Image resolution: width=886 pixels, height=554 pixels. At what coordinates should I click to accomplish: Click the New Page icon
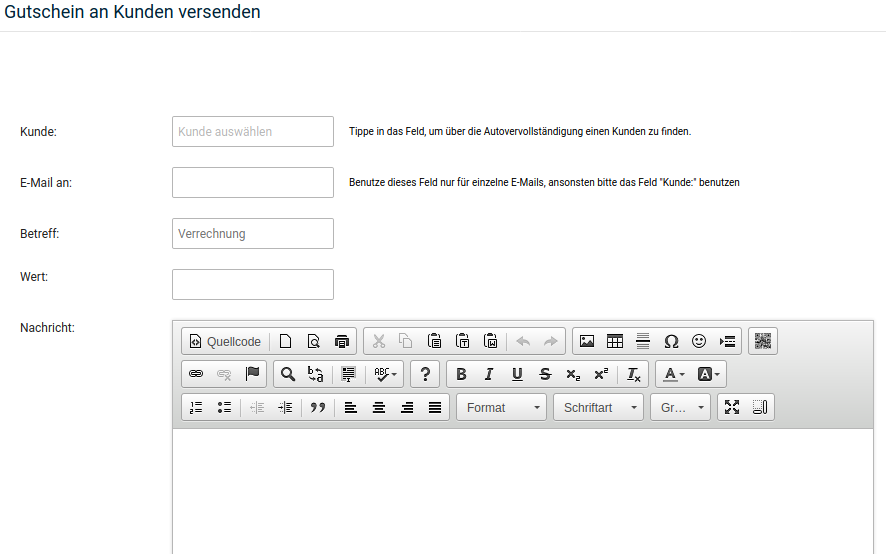(x=286, y=341)
